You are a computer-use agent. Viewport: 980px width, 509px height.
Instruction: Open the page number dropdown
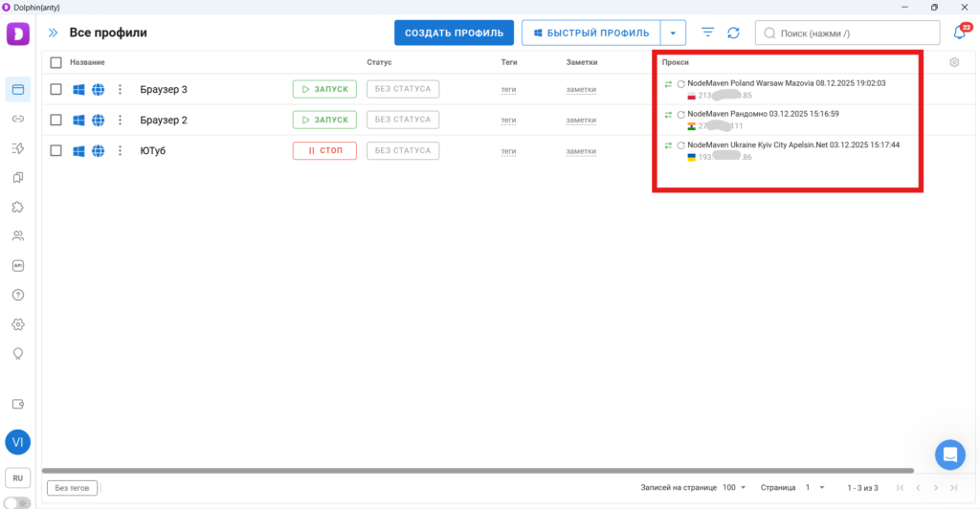coord(813,487)
